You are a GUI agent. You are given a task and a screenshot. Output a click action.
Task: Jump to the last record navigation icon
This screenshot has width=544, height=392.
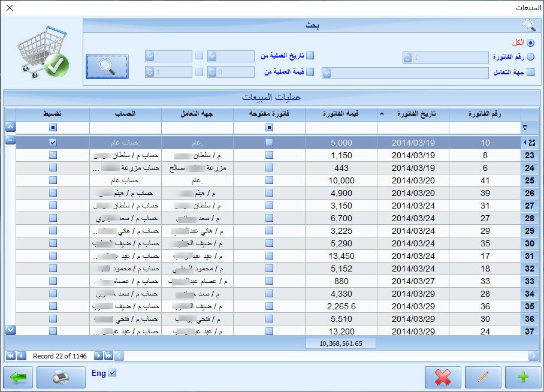click(108, 355)
